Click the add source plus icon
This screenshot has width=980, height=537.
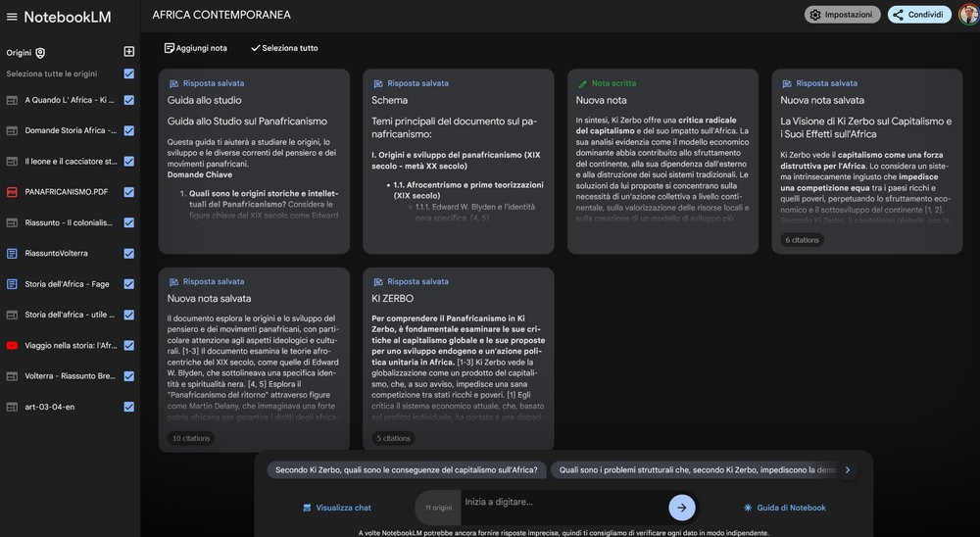click(x=128, y=52)
